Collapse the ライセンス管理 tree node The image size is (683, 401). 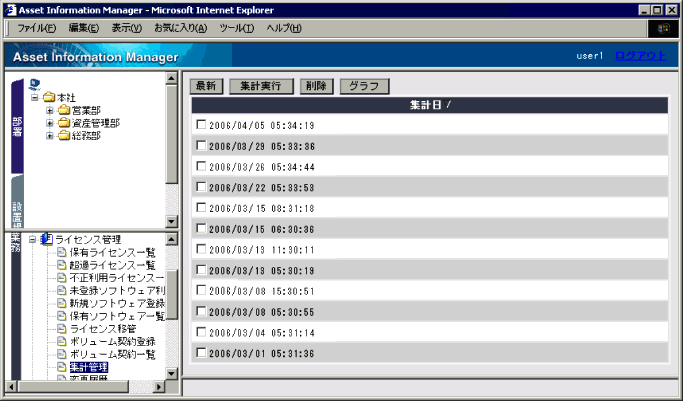[32, 239]
